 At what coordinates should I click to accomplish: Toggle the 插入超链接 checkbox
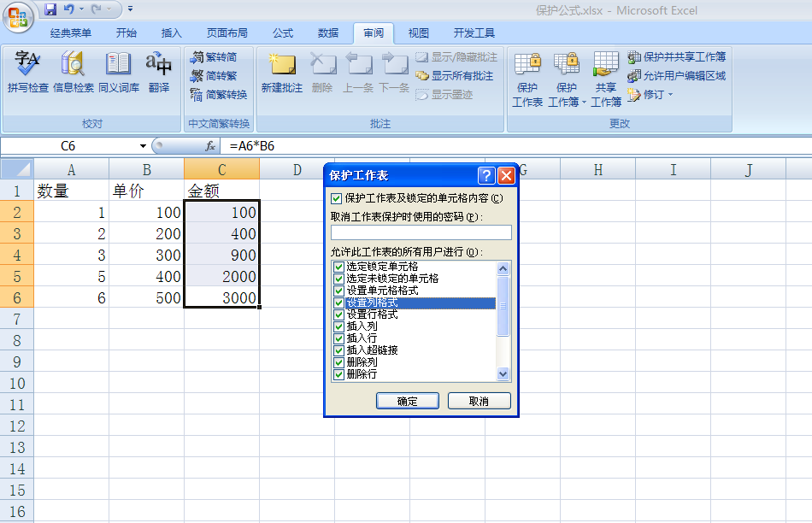tap(339, 350)
